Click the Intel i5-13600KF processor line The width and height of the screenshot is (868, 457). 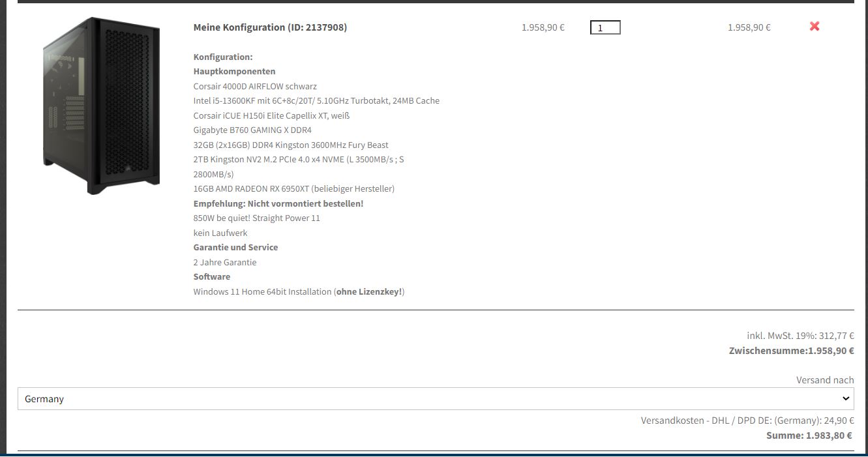(316, 100)
